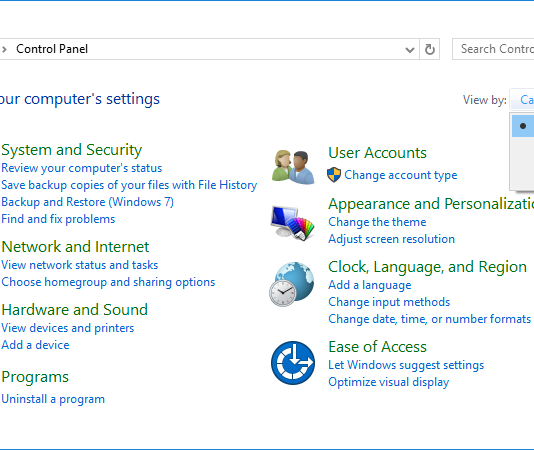View network status and tasks
The height and width of the screenshot is (450, 534).
tap(80, 265)
